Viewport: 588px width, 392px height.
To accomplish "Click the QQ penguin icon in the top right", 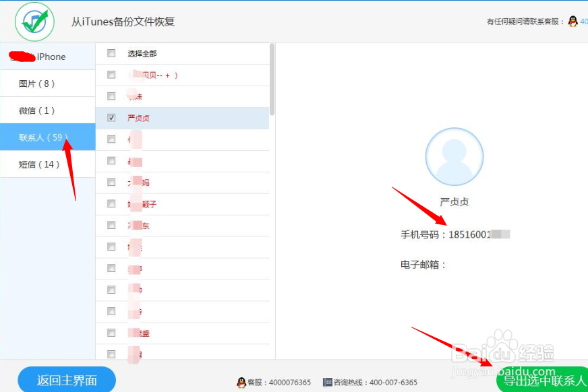I will [x=572, y=22].
